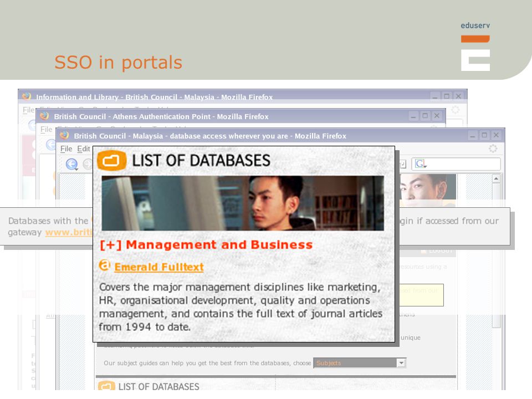Click the Firefox icon in database access window title bar
Viewport: 532px width, 399px height.
click(64, 135)
